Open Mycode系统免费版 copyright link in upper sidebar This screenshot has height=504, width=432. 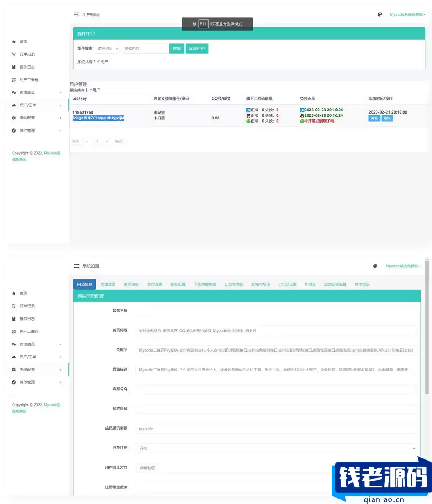pyautogui.click(x=36, y=156)
